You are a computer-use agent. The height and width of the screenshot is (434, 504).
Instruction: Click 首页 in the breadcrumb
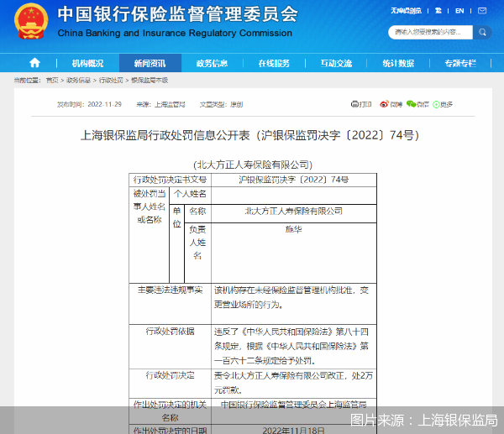click(52, 80)
